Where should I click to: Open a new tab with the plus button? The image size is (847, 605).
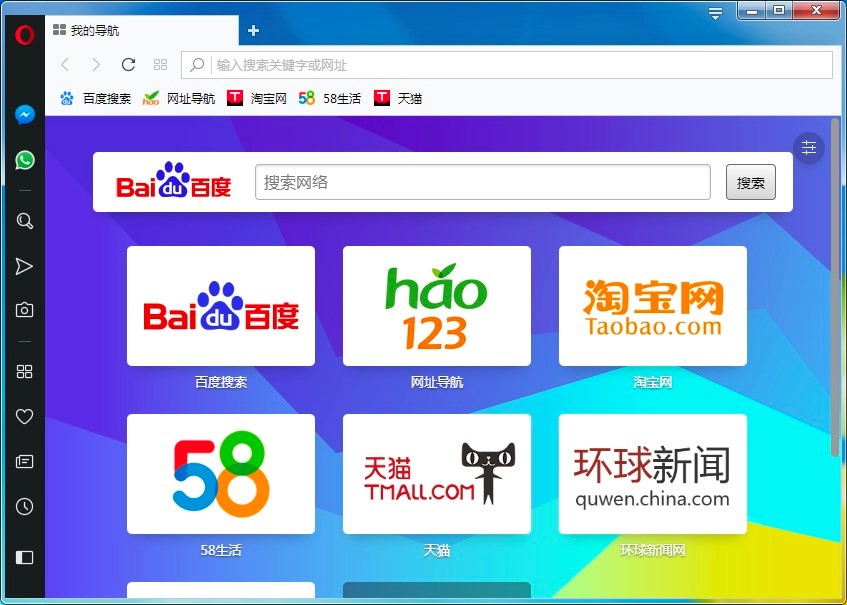252,31
